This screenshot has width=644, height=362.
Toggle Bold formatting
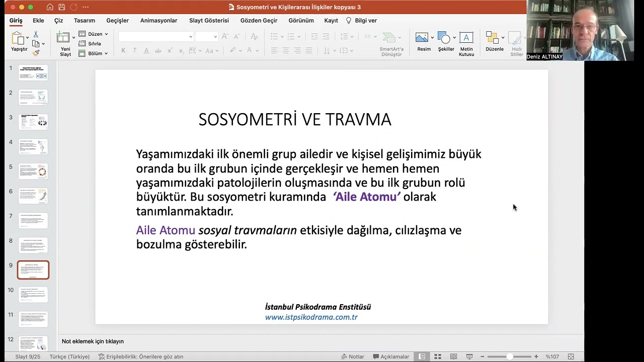point(123,51)
